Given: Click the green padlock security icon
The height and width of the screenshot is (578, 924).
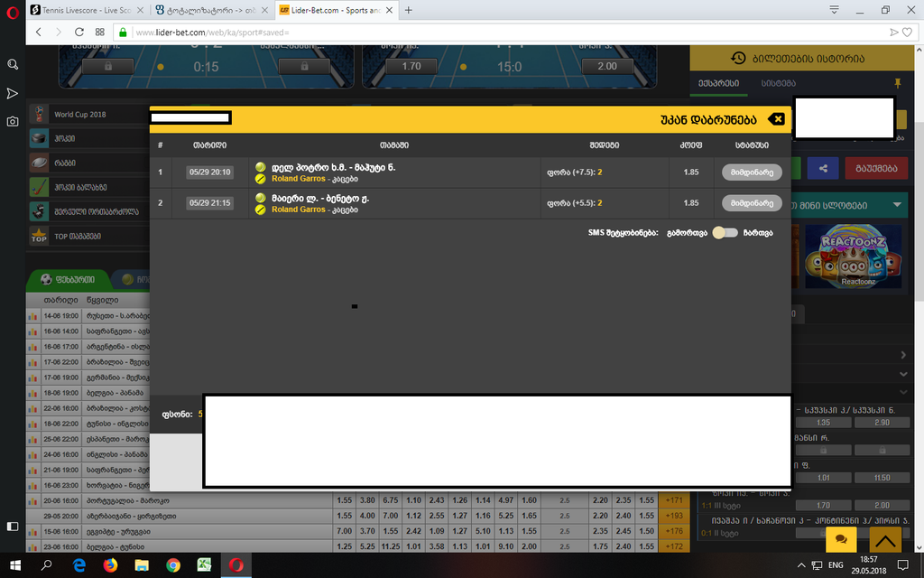Looking at the screenshot, I should (x=123, y=32).
